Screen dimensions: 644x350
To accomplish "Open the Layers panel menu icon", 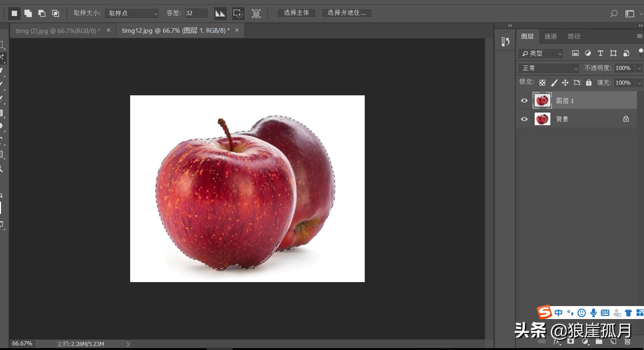I will click(639, 36).
